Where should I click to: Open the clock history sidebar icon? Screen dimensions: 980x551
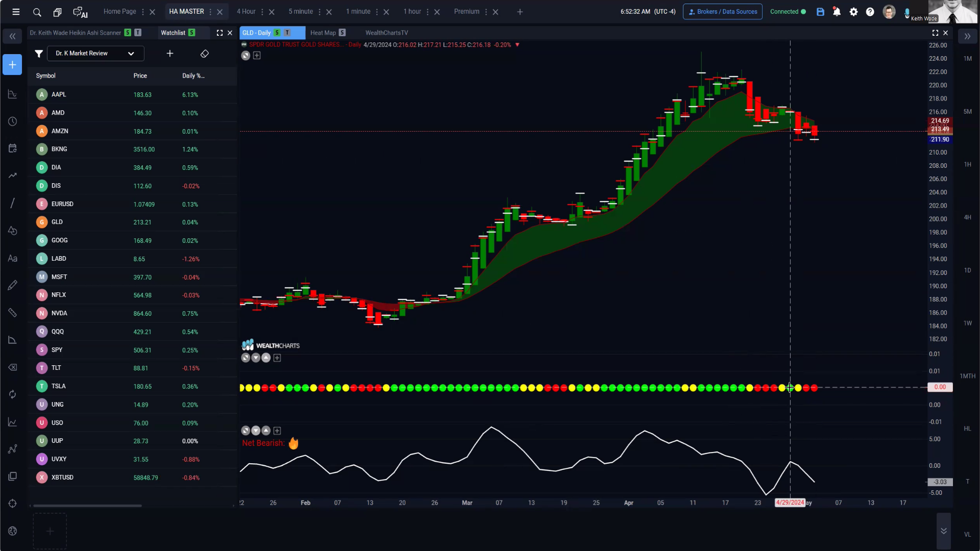click(x=12, y=121)
